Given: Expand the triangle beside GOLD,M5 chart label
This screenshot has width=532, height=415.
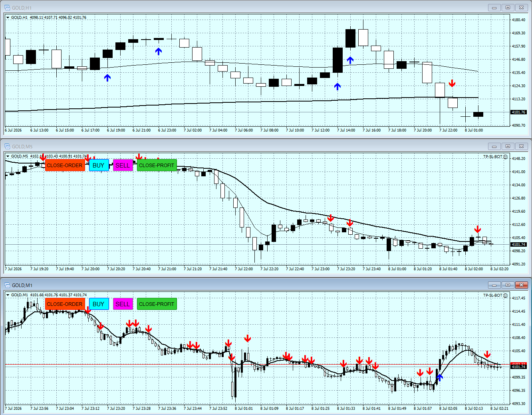Looking at the screenshot, I should point(8,156).
